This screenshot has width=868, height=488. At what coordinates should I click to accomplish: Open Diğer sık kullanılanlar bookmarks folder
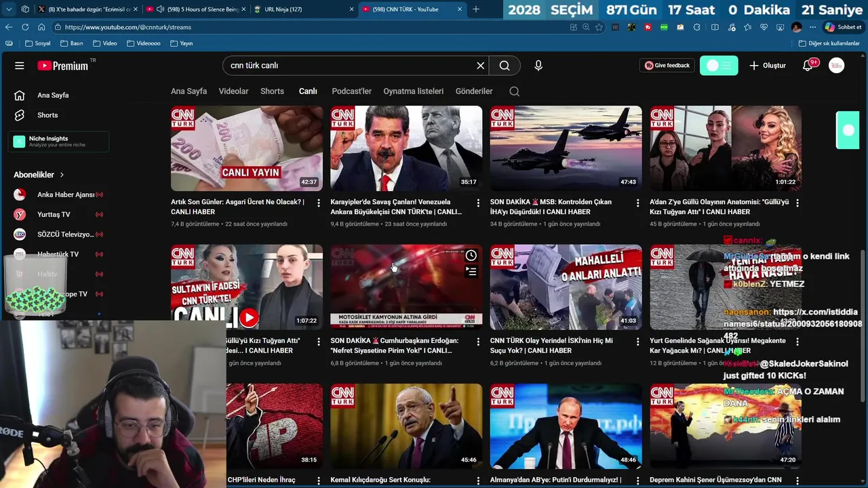tap(829, 43)
